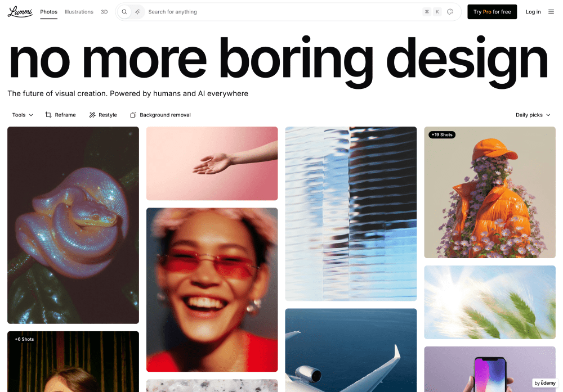The height and width of the screenshot is (392, 563).
Task: Open the color palette search filter
Action: click(x=450, y=12)
